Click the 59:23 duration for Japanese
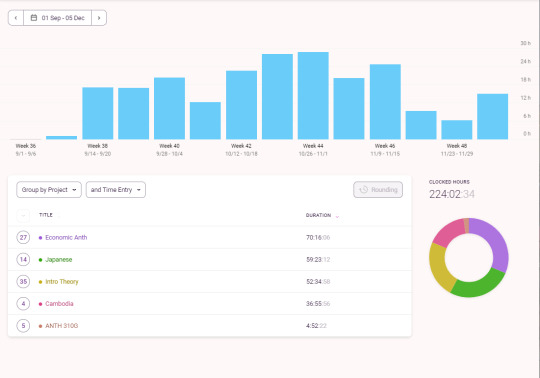 coord(318,260)
